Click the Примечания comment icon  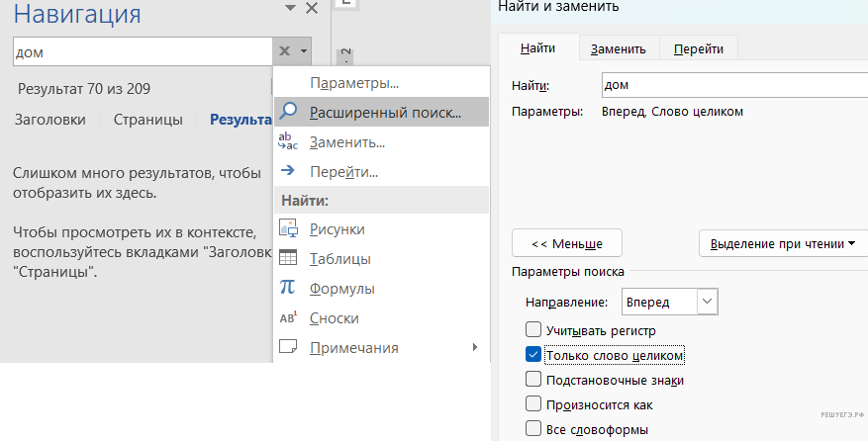tap(288, 348)
